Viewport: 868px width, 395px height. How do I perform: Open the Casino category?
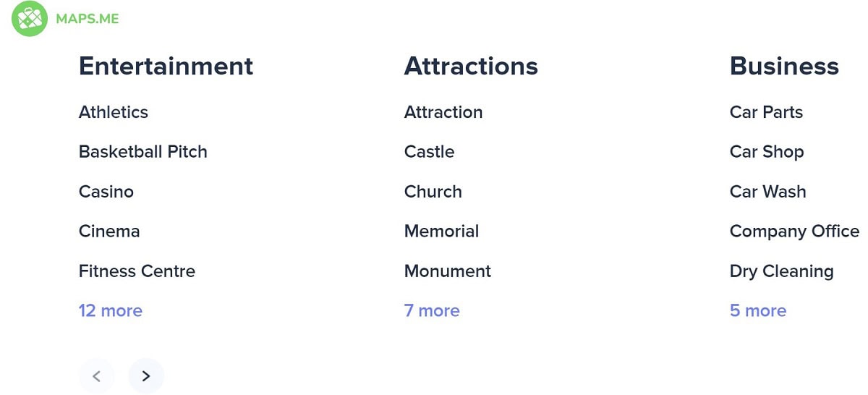[x=106, y=192]
